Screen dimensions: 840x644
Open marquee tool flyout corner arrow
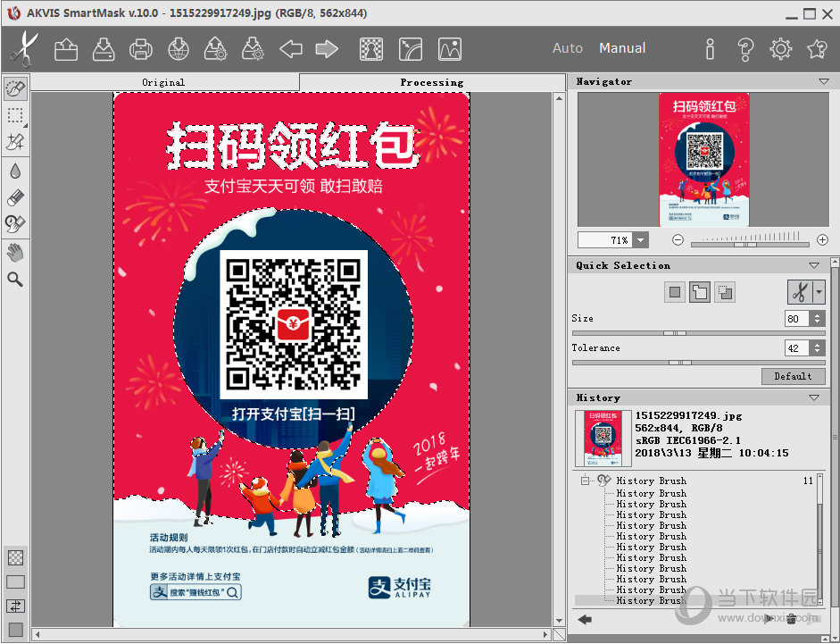coord(25,125)
